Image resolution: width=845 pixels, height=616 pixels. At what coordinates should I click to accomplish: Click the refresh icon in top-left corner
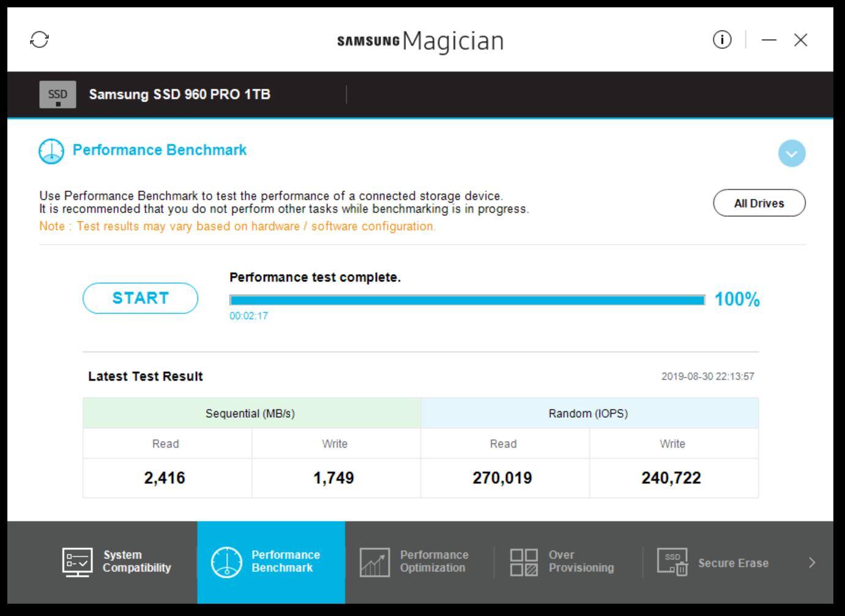pyautogui.click(x=40, y=40)
